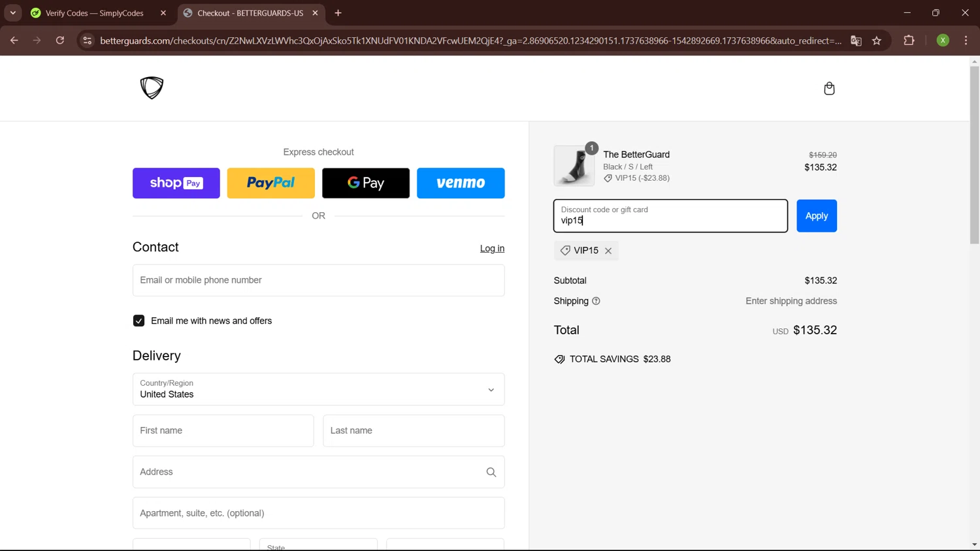Click the variant text Black / S / Left

pyautogui.click(x=628, y=167)
